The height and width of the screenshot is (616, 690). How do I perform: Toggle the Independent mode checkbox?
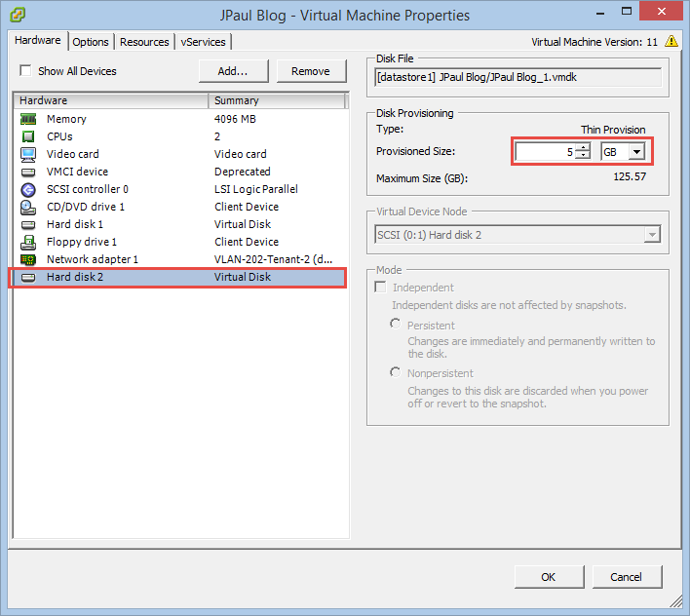(380, 288)
